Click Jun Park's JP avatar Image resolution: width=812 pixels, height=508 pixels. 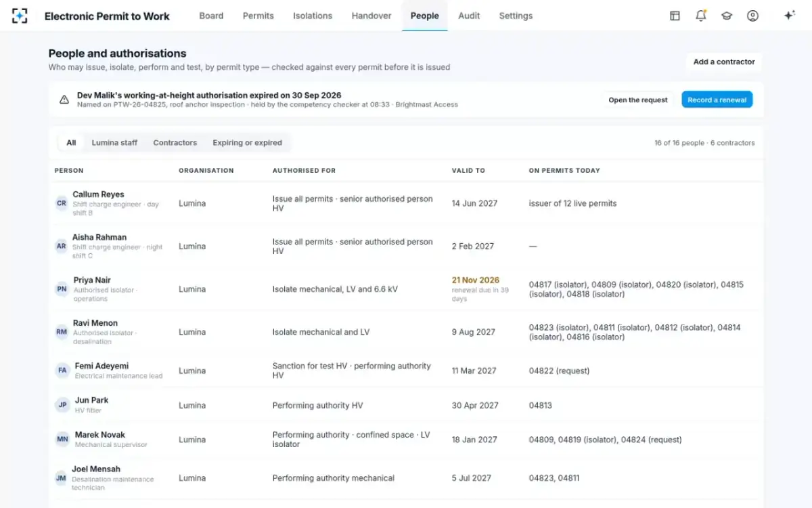click(x=62, y=405)
